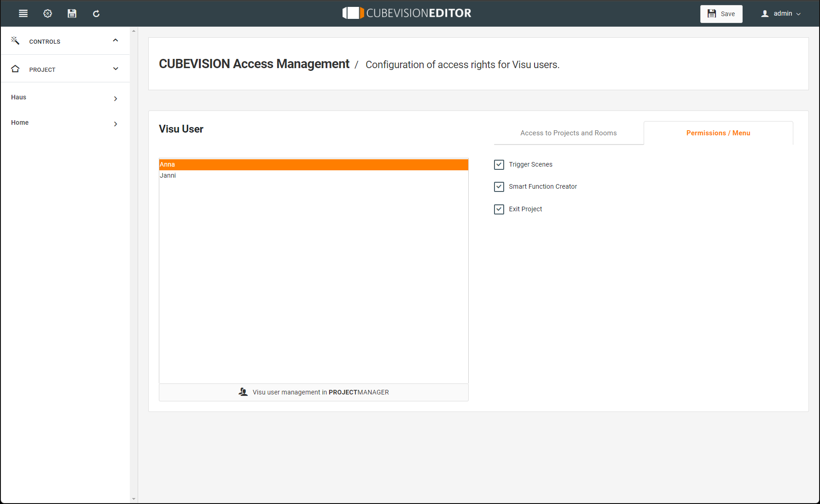This screenshot has width=820, height=504.
Task: Click the Save button
Action: click(x=721, y=14)
